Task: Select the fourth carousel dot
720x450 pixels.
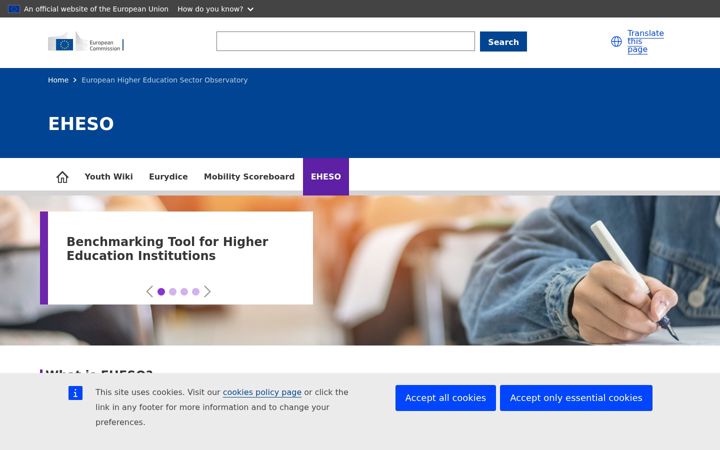Action: [196, 292]
